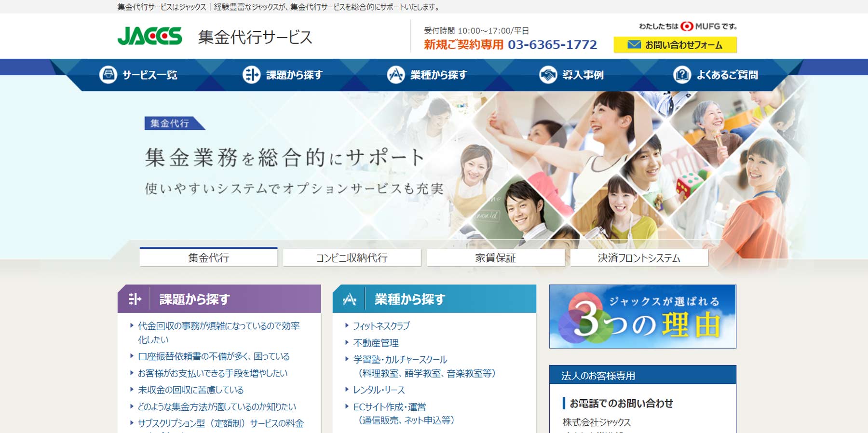Open 口座振替依頼書の不備が多く link
Screen dimensions: 868x433
point(214,356)
